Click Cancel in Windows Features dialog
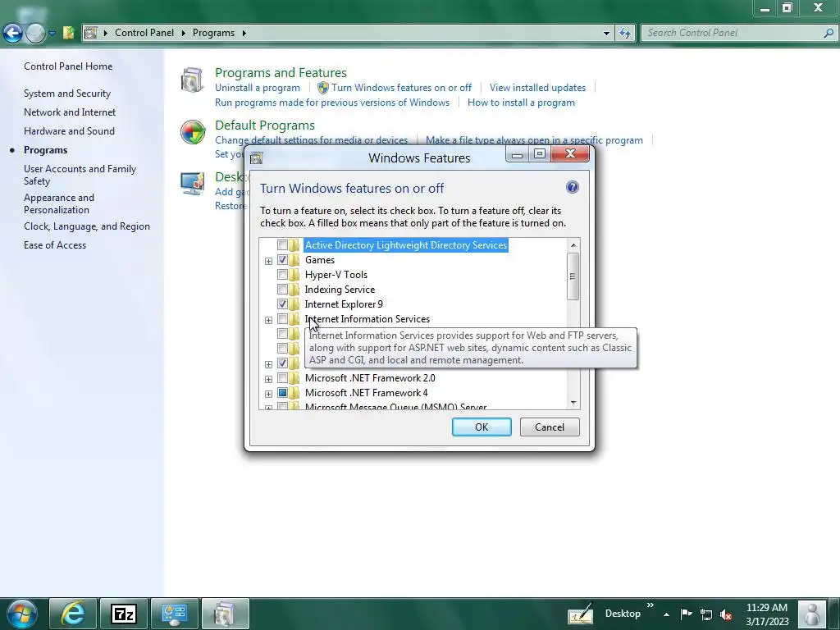This screenshot has width=840, height=630. tap(549, 427)
